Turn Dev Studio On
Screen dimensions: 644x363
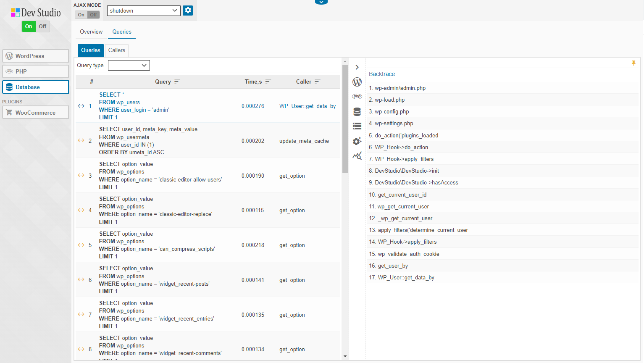click(29, 26)
